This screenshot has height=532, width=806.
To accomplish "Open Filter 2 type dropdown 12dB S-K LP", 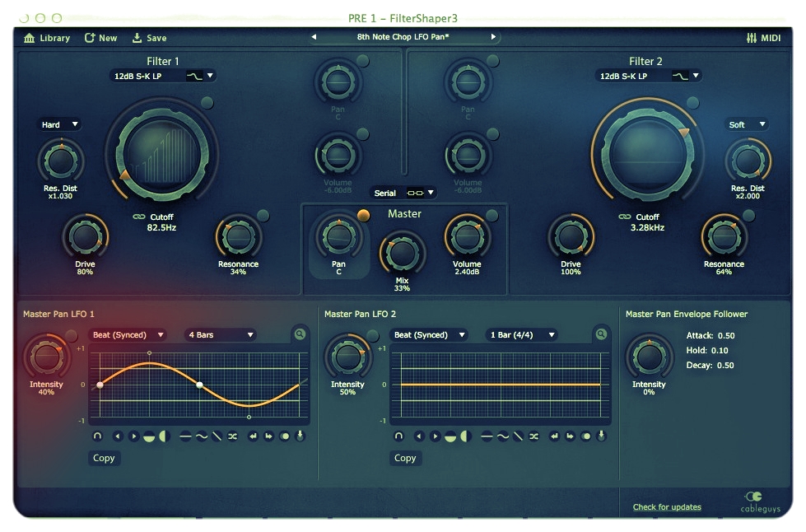I will click(648, 76).
